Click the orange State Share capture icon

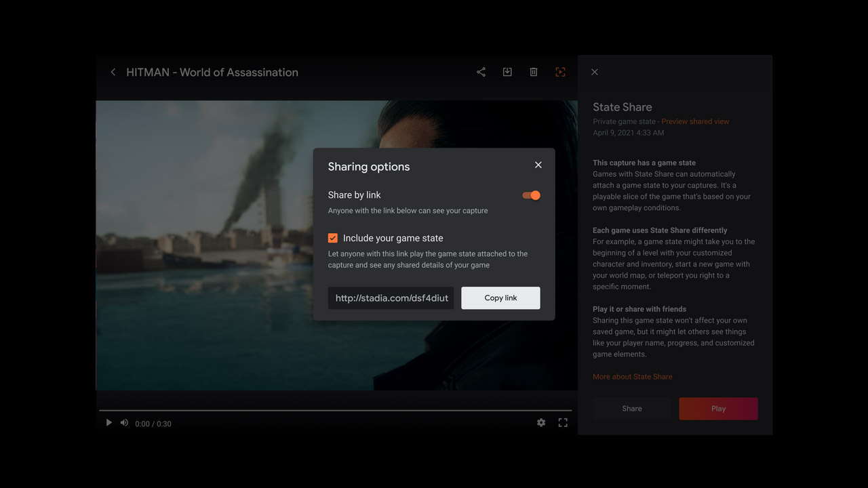560,72
